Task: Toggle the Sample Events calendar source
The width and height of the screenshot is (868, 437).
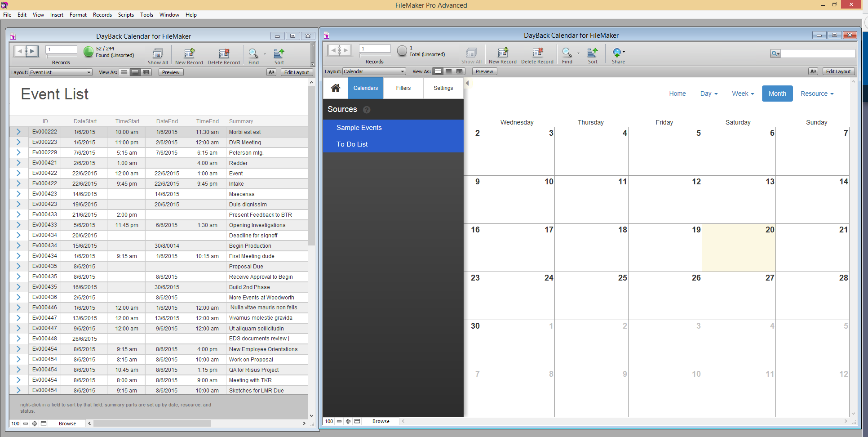Action: tap(393, 128)
